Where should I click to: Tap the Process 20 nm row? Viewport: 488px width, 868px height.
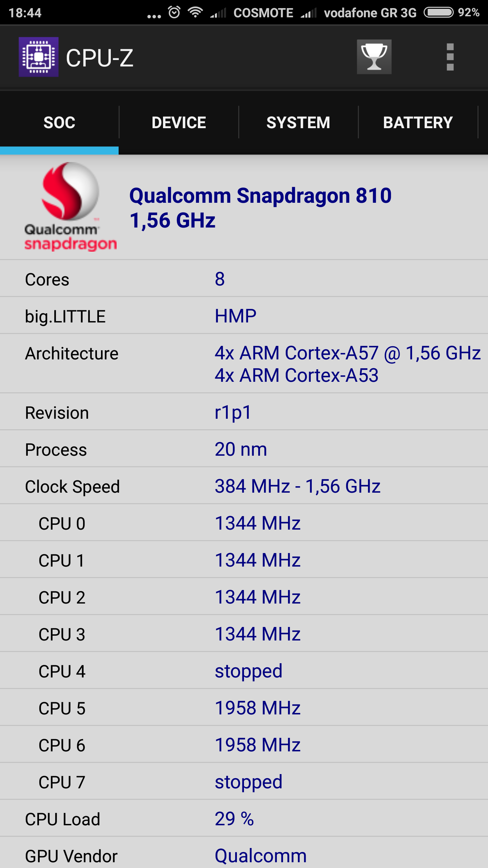click(x=244, y=450)
